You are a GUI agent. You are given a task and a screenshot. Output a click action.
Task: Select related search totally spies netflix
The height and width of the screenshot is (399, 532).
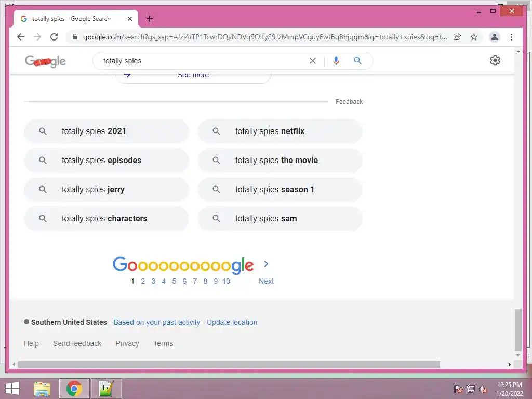(280, 131)
